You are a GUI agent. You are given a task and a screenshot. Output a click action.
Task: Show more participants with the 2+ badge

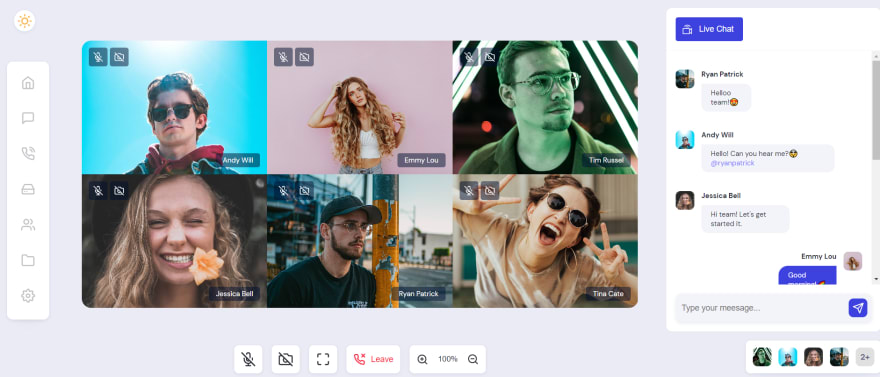point(865,357)
